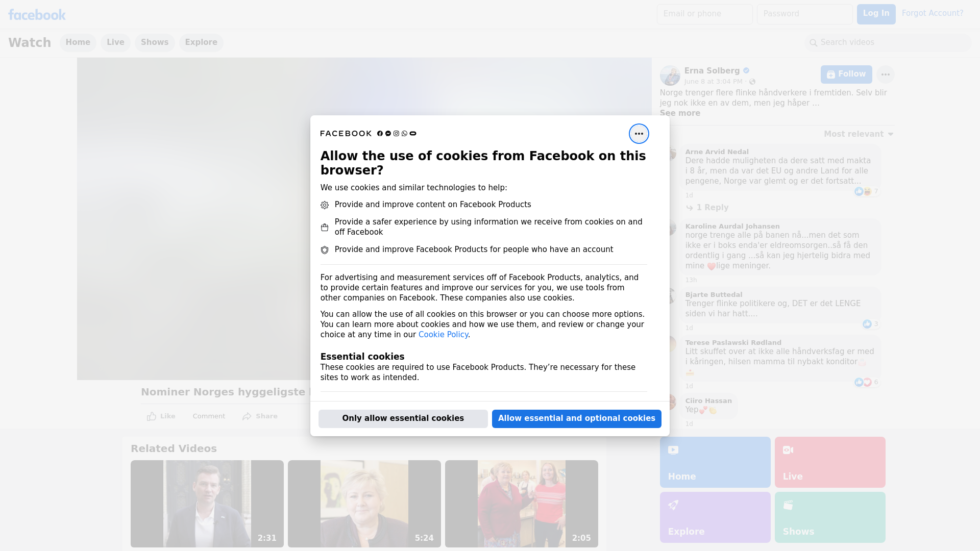The width and height of the screenshot is (980, 551).
Task: Click the Search videos field
Action: click(888, 42)
